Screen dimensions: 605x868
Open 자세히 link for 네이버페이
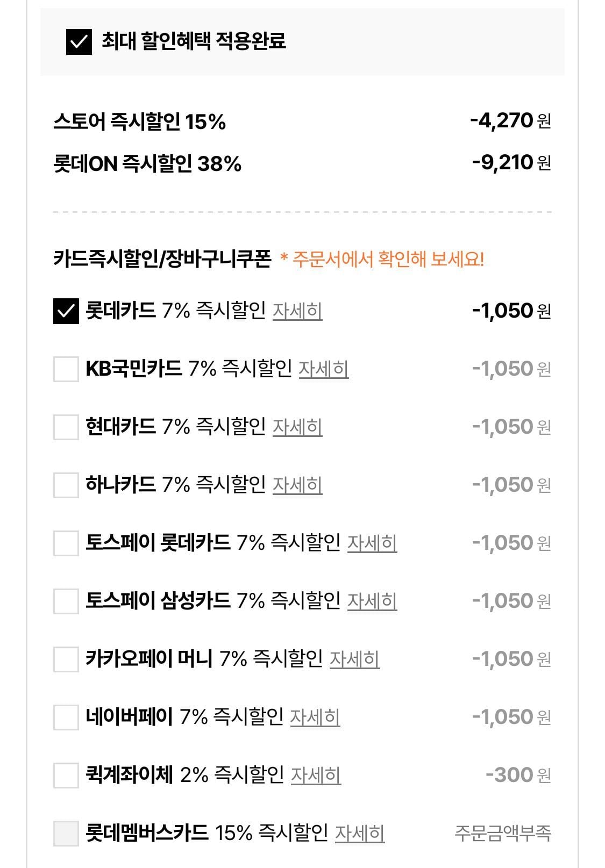[x=315, y=718]
